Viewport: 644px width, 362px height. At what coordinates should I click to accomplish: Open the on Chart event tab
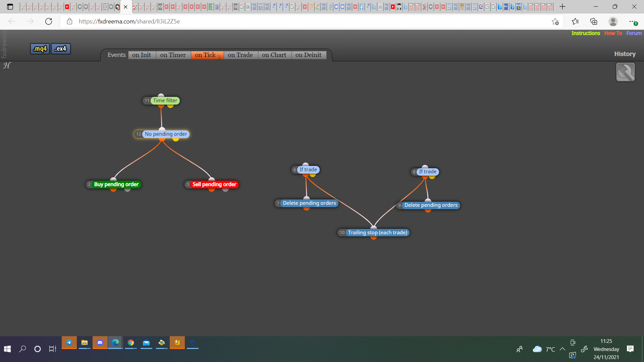(274, 55)
